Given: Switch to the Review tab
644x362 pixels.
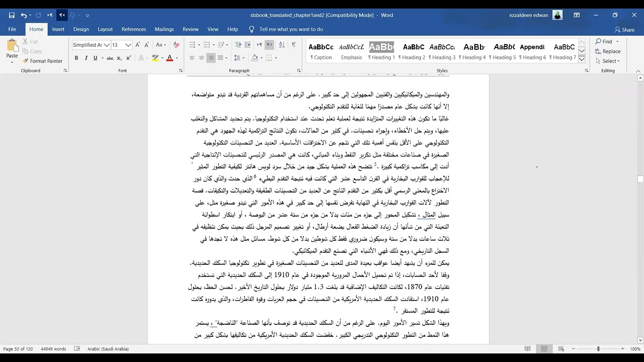Looking at the screenshot, I should coord(191,29).
